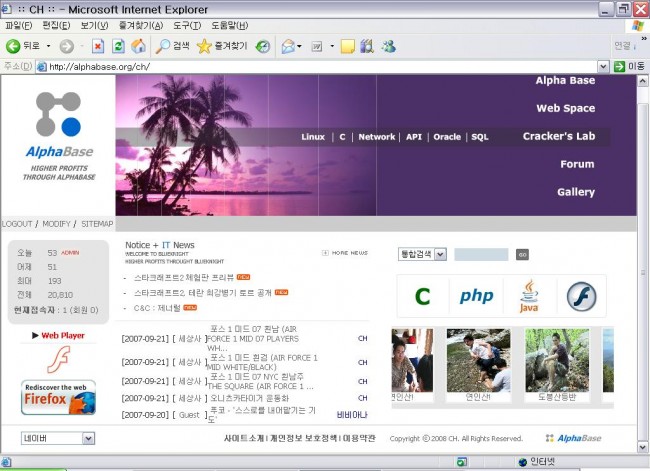
Task: Open the C&C : 제너럴 news item
Action: coord(157,308)
